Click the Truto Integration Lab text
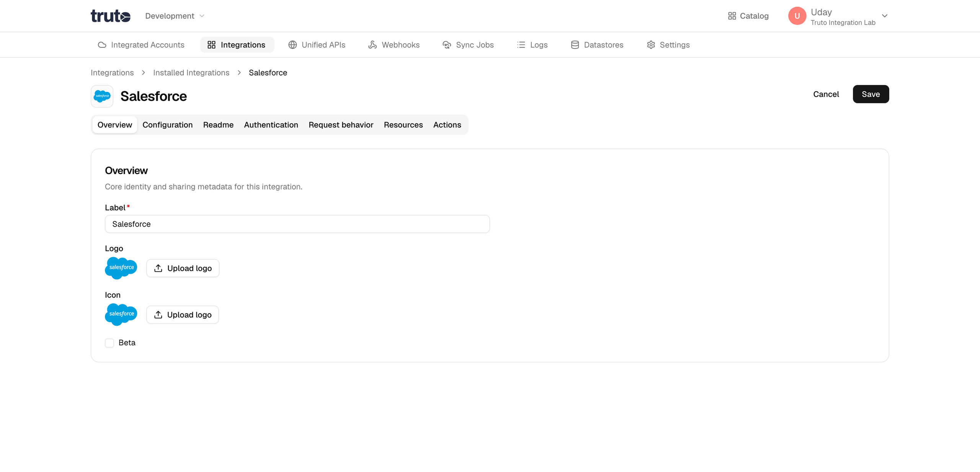This screenshot has width=980, height=472. pos(843,23)
